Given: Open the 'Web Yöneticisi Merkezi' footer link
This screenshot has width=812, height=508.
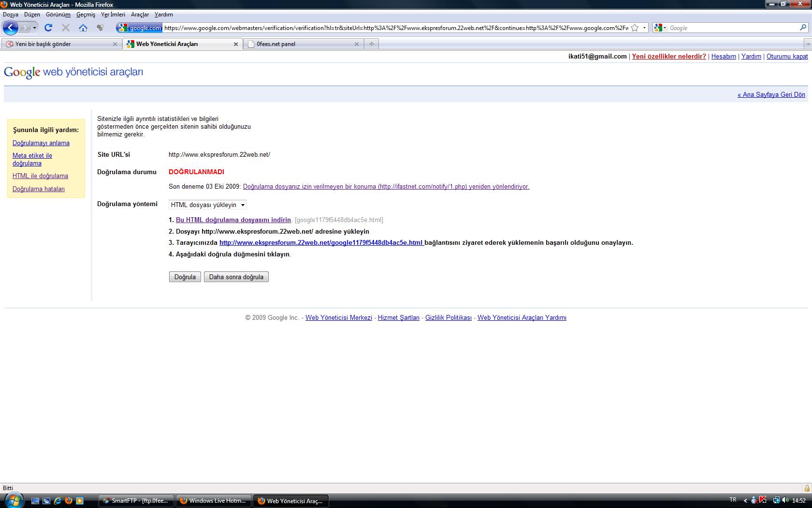Looking at the screenshot, I should (339, 317).
